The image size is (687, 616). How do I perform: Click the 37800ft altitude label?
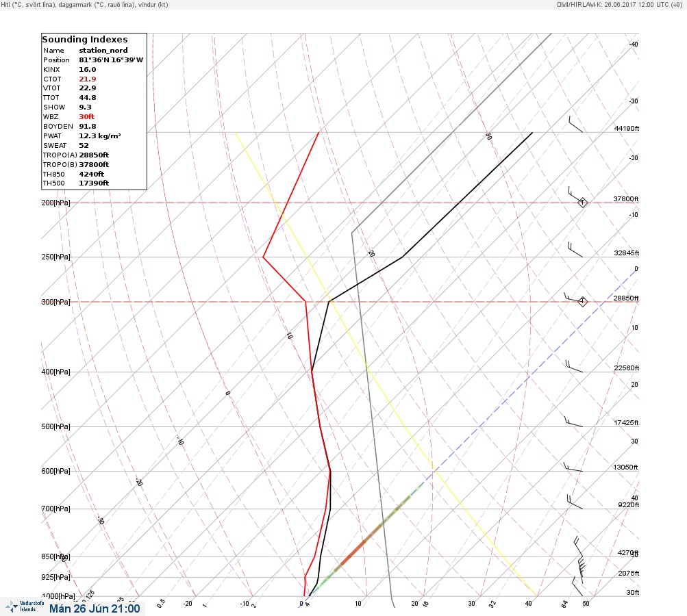(626, 198)
